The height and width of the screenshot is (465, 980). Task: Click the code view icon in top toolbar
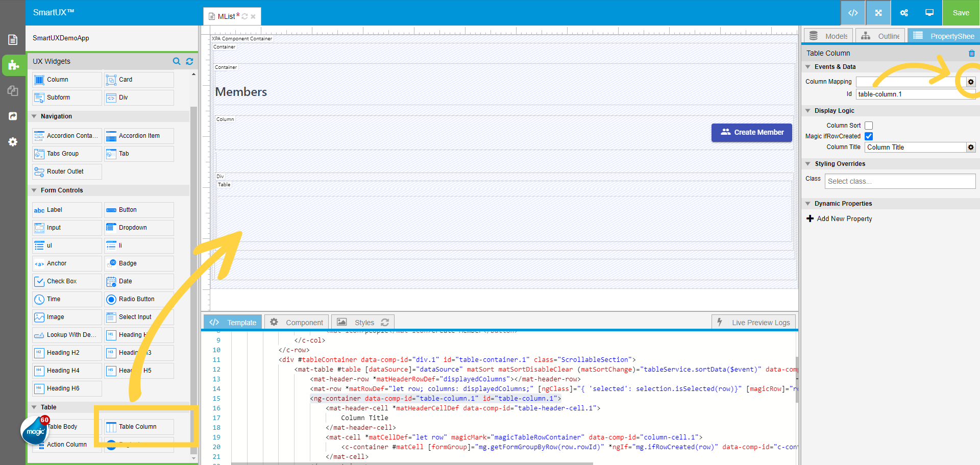pyautogui.click(x=852, y=13)
